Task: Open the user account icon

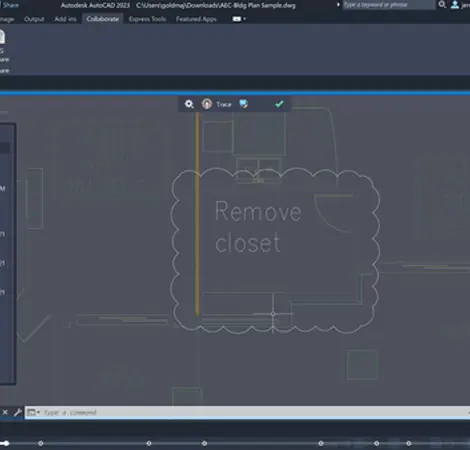Action: click(x=455, y=5)
